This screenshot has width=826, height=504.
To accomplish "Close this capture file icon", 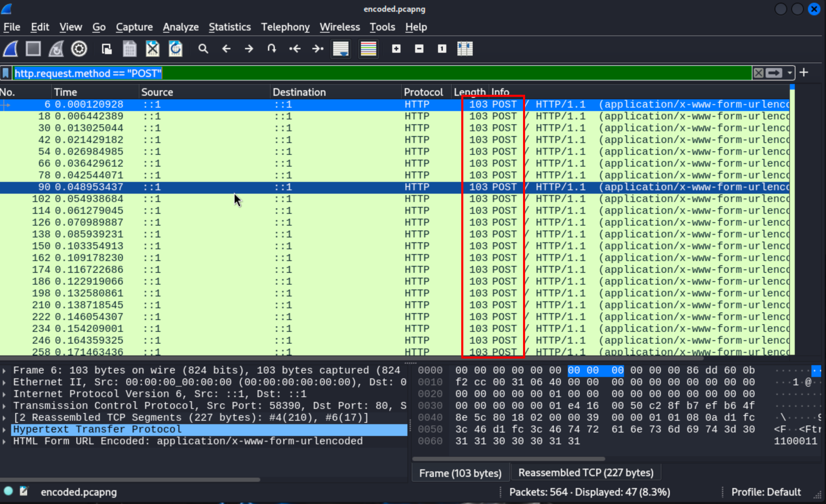I will (x=152, y=49).
